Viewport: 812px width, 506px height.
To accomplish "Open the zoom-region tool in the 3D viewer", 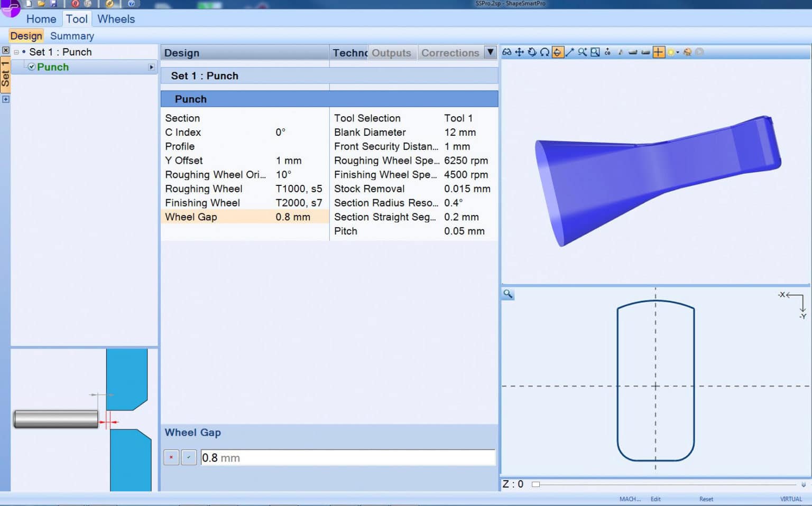I will 595,52.
